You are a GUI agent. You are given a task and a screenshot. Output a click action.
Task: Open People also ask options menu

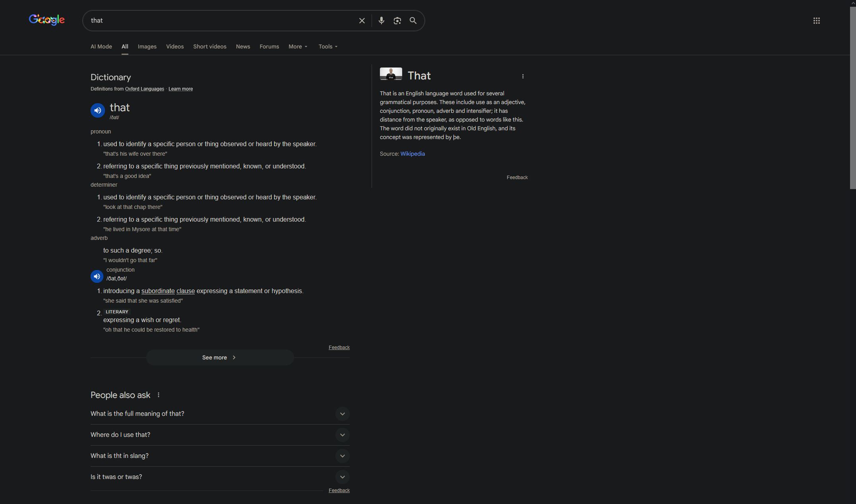tap(158, 395)
